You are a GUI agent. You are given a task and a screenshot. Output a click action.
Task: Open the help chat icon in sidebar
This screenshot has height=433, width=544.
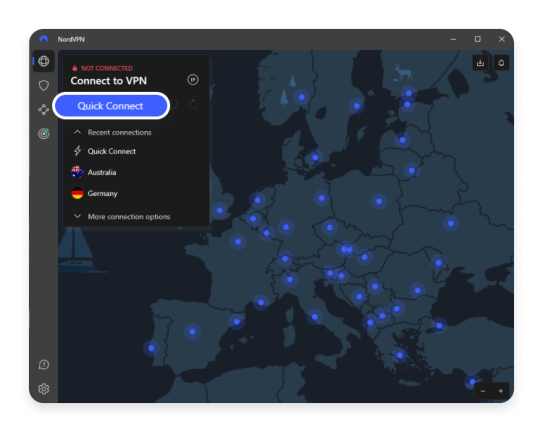click(44, 365)
